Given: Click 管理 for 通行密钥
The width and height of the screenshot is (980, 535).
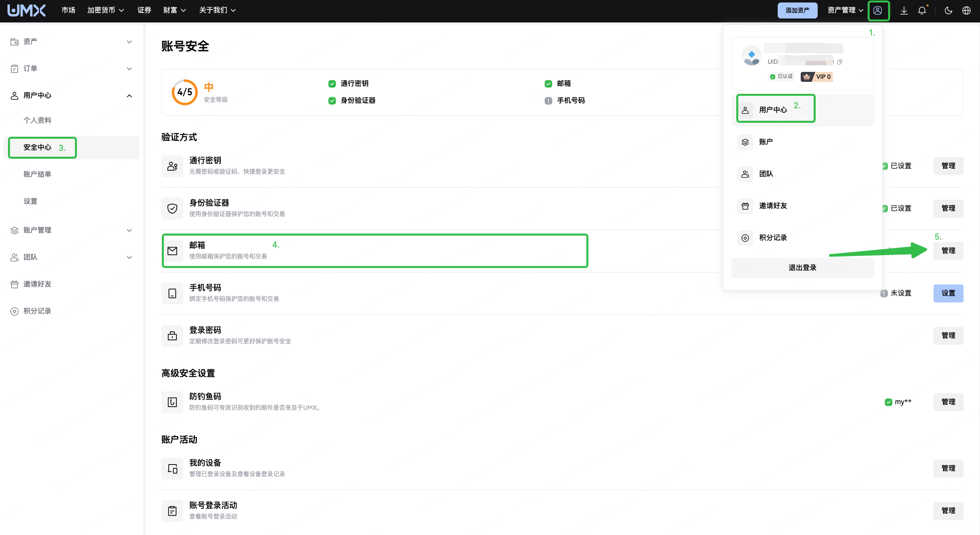Looking at the screenshot, I should [x=948, y=166].
